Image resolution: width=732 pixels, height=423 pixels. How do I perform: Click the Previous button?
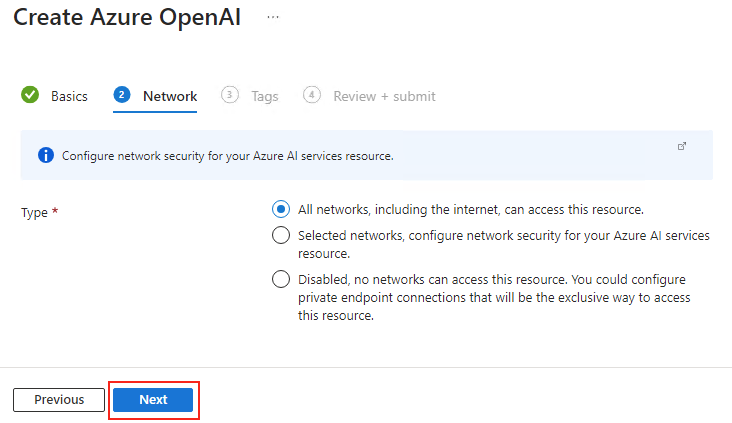59,400
